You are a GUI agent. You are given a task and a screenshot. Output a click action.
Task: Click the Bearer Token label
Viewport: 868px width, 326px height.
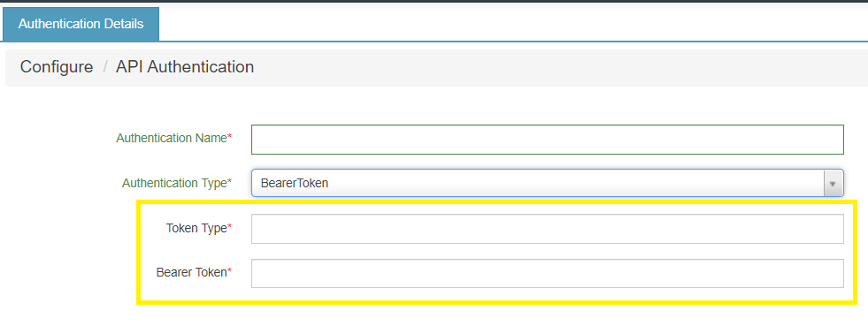pos(191,272)
